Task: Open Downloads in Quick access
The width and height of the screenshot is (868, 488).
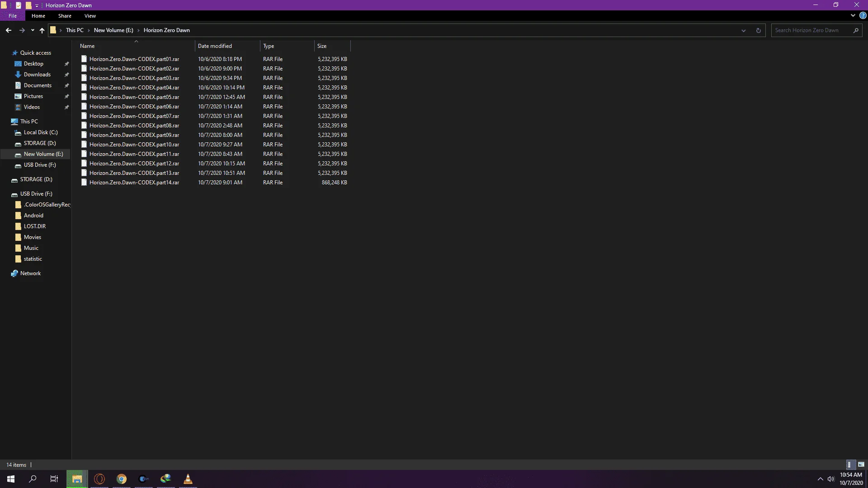Action: (37, 75)
